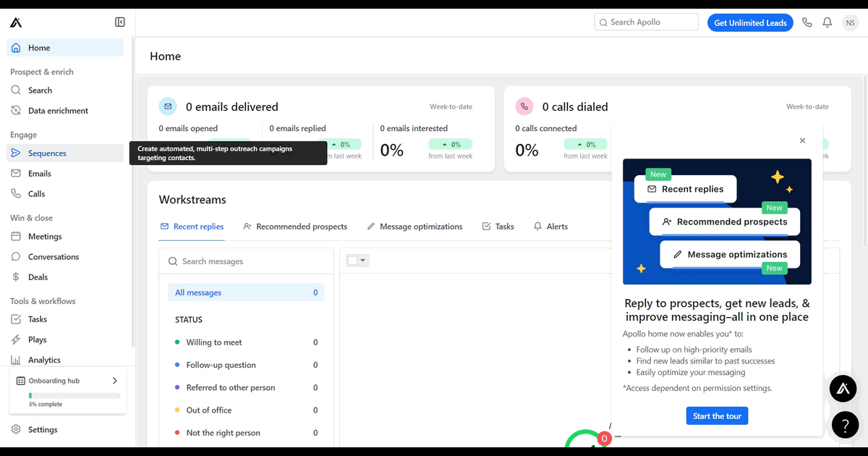Click the Plays lightning icon
This screenshot has width=868, height=456.
click(x=16, y=339)
